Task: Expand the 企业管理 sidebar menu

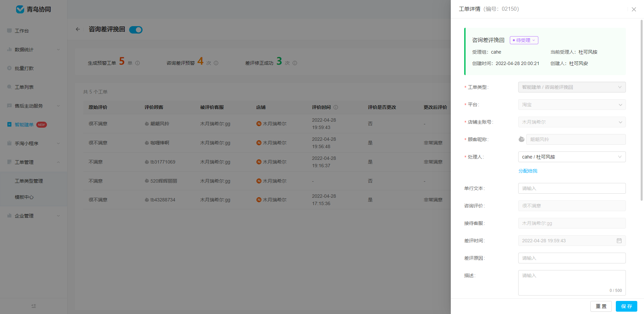Action: (x=34, y=216)
